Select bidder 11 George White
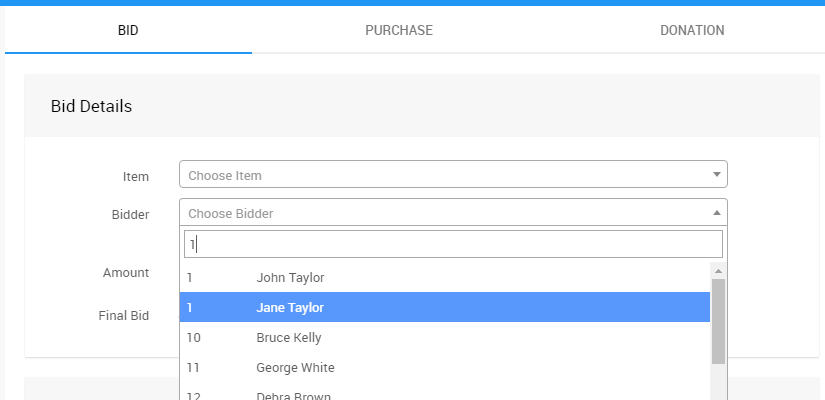The height and width of the screenshot is (400, 825). (x=295, y=367)
